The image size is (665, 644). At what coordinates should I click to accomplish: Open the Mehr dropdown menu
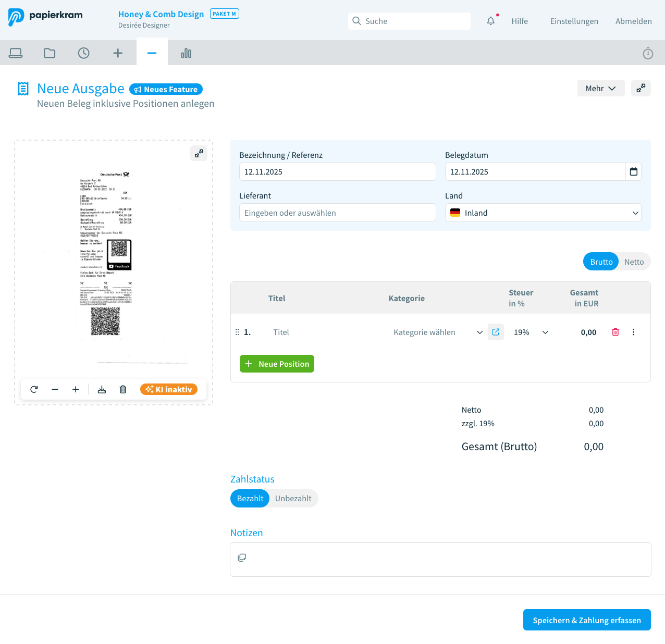(600, 88)
